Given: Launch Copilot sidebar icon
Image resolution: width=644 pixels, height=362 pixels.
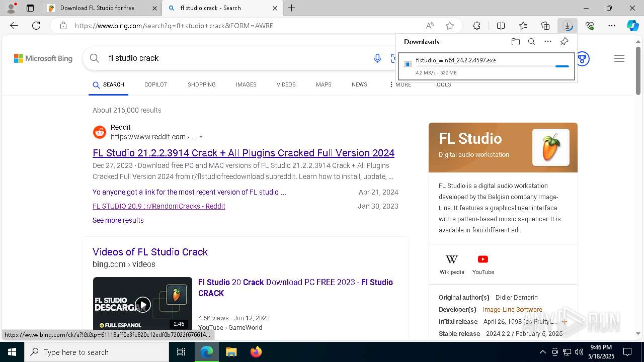Looking at the screenshot, I should click(x=632, y=26).
